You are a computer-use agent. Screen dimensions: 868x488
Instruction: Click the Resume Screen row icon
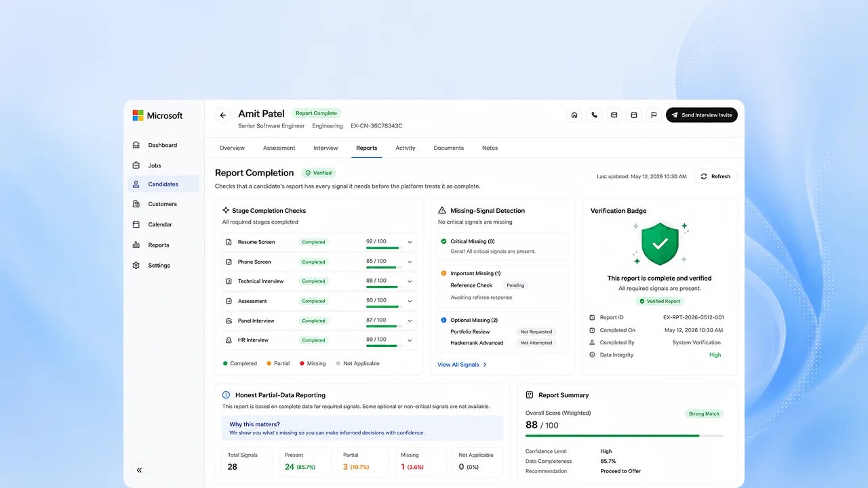(229, 242)
